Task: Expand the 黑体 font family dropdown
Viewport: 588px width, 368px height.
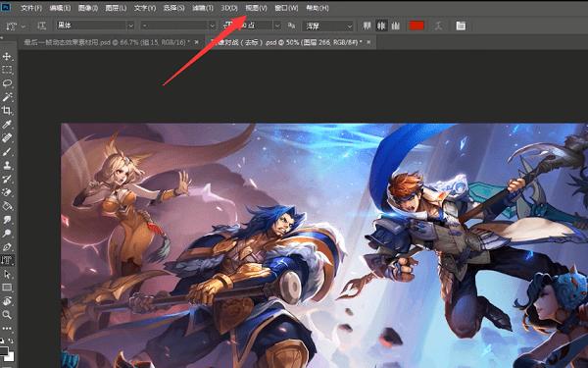Action: [130, 26]
